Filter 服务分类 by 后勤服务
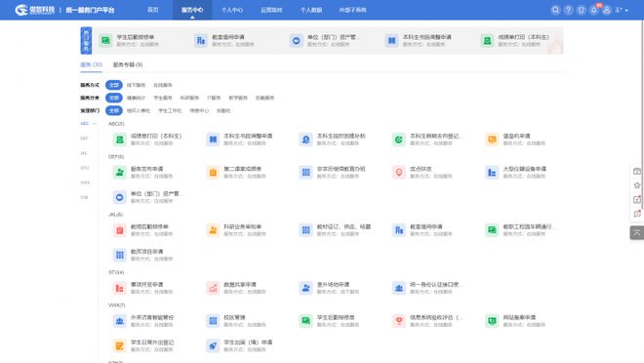 click(264, 98)
